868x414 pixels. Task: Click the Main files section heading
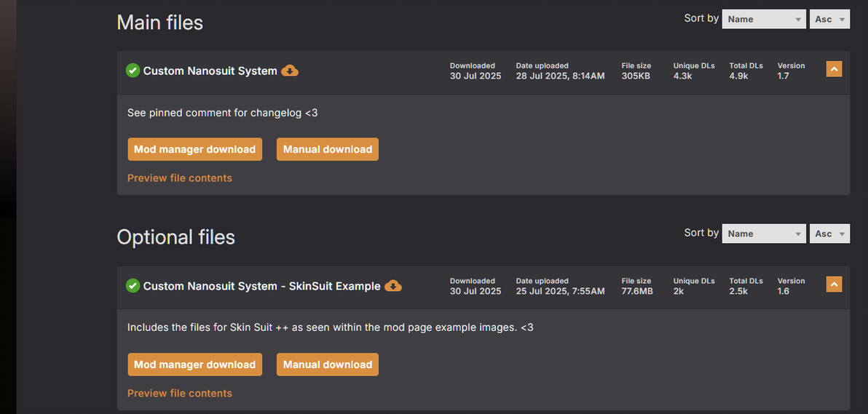pos(160,23)
